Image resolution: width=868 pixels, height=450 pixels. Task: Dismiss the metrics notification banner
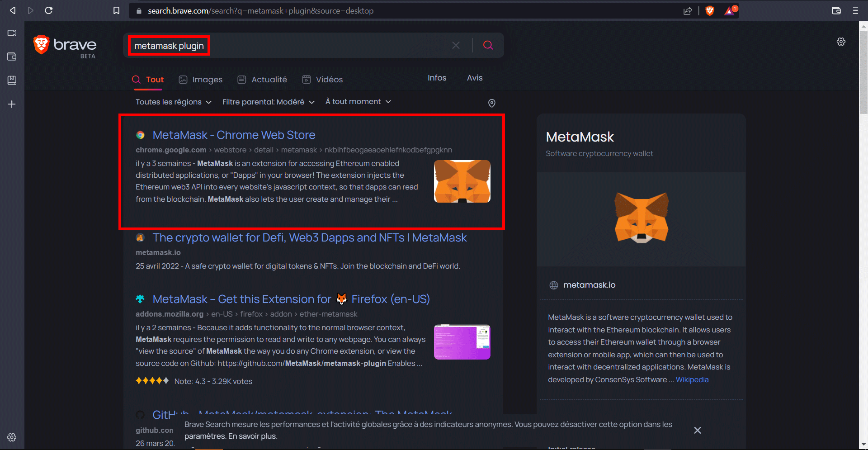click(x=698, y=430)
